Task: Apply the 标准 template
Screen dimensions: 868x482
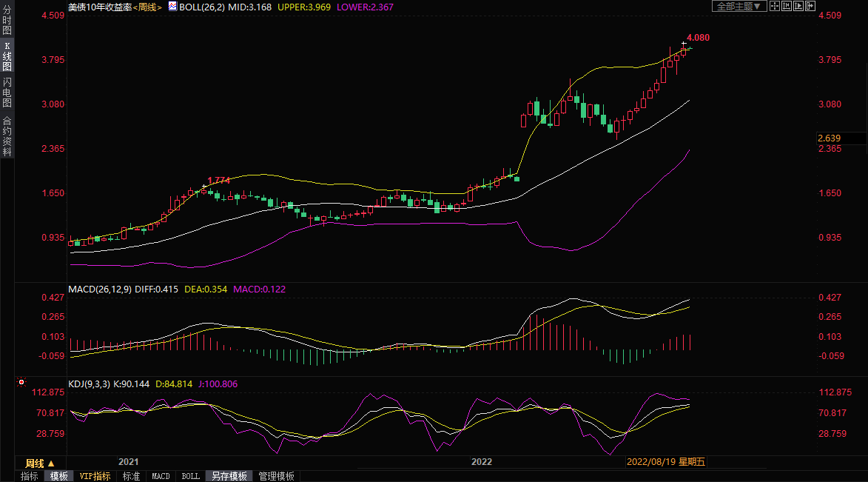Action: 131,476
